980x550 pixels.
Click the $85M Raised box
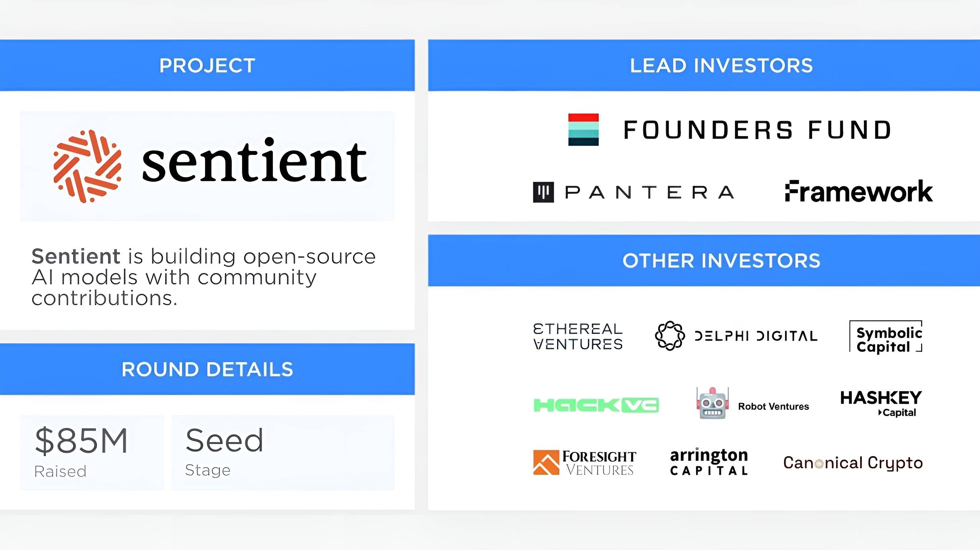(x=92, y=452)
